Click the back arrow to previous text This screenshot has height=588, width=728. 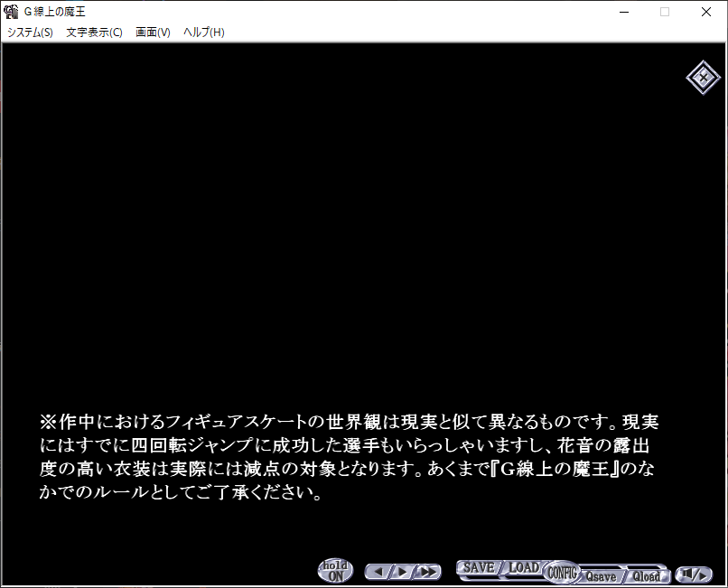click(378, 572)
